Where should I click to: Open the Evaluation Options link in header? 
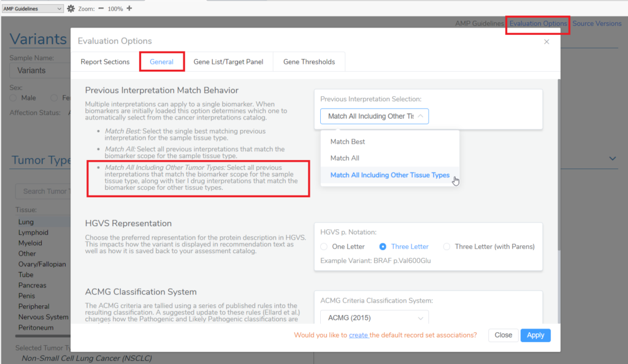pyautogui.click(x=538, y=24)
